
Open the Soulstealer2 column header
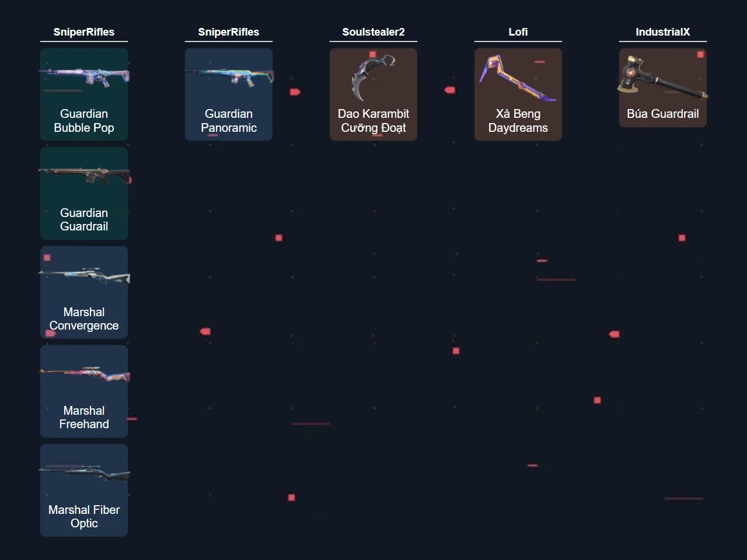click(373, 32)
